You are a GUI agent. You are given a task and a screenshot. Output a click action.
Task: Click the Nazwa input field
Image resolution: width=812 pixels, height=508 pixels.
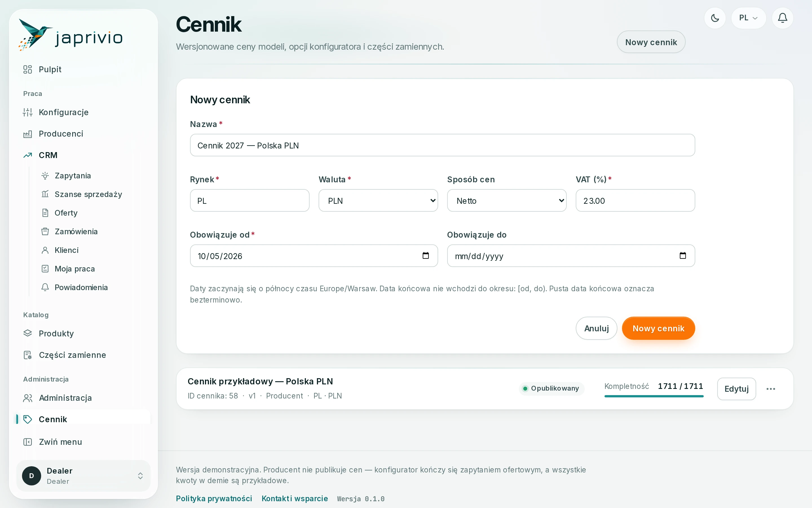(442, 145)
